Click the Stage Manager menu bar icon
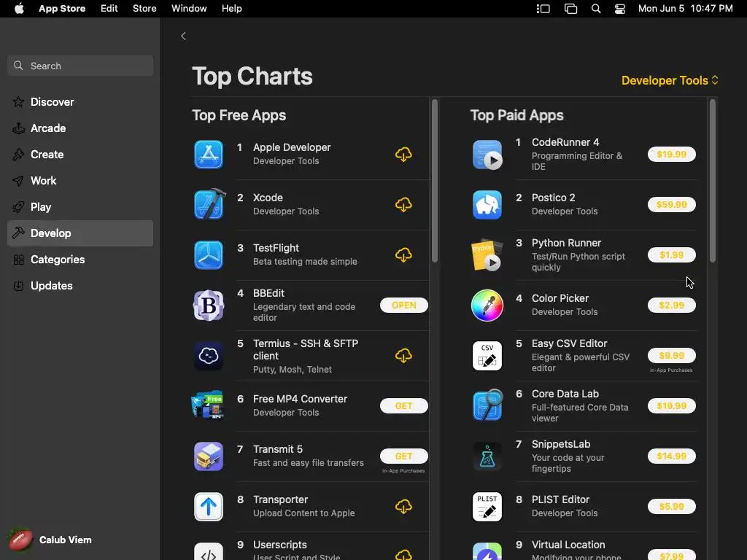747x560 pixels. point(543,9)
